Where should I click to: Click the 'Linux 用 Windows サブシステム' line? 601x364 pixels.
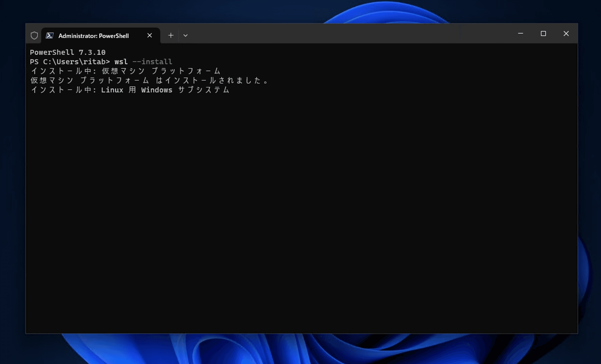coord(130,90)
